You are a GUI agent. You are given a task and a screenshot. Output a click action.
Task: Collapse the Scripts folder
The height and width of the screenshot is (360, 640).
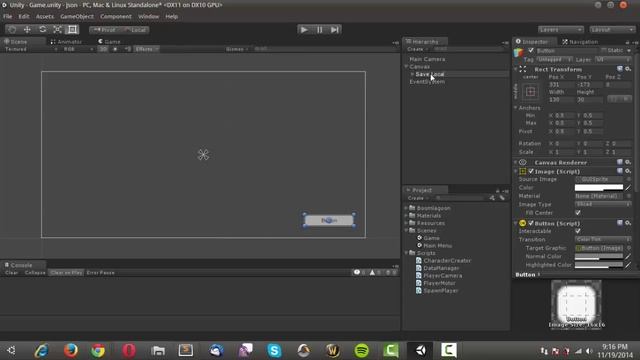click(407, 253)
